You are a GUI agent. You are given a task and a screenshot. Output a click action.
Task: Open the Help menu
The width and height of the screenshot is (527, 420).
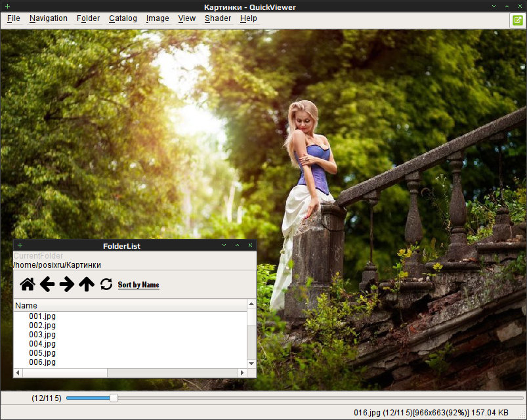click(x=248, y=18)
